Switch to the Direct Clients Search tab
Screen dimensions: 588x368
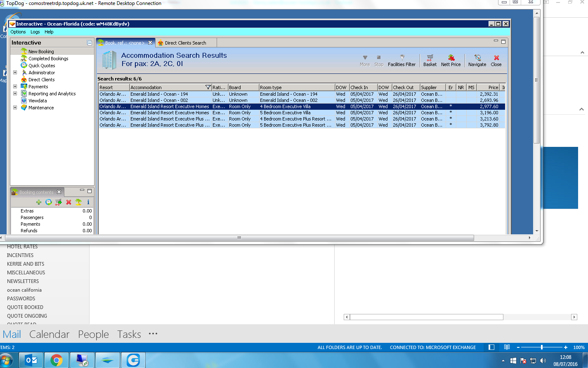pyautogui.click(x=185, y=43)
